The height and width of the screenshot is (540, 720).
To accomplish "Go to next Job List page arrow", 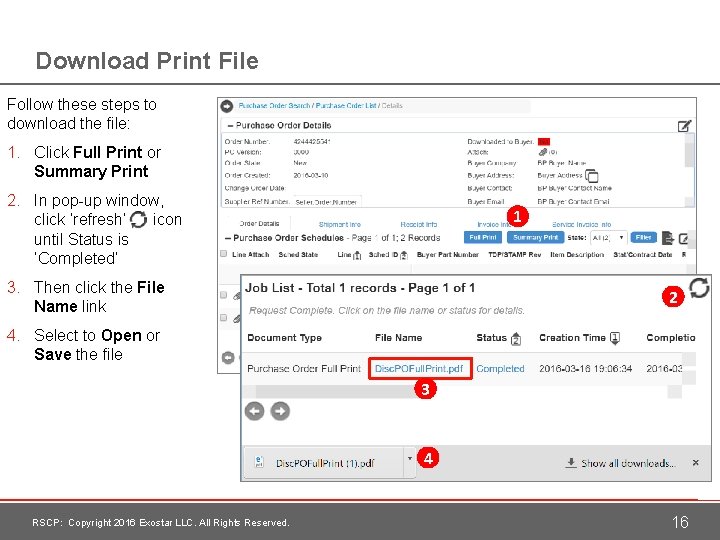I will [280, 411].
